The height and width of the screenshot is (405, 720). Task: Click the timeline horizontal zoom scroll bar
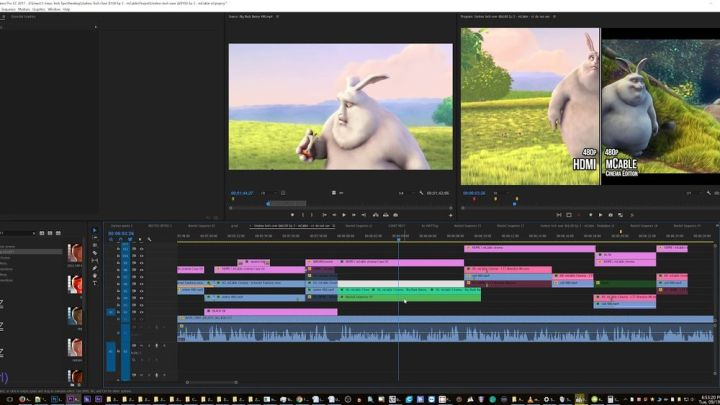pos(211,382)
